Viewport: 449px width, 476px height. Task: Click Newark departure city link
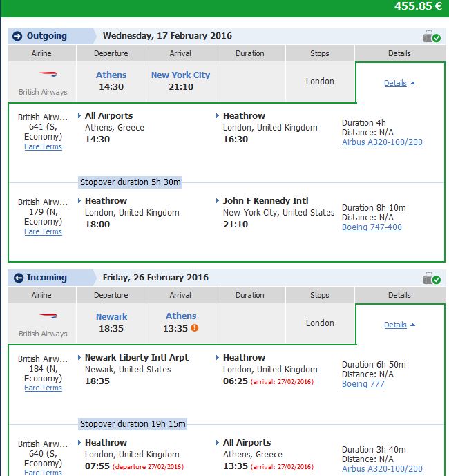pyautogui.click(x=111, y=316)
